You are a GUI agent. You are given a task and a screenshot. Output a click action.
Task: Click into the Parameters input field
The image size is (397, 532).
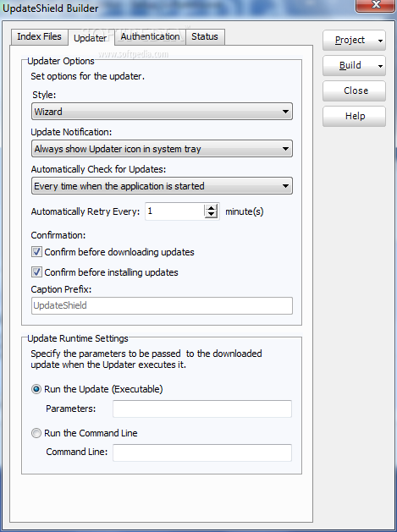click(202, 409)
